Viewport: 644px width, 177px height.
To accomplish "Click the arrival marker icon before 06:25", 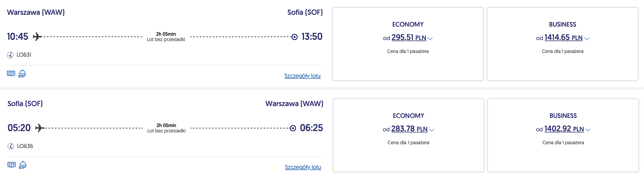I will tap(293, 128).
